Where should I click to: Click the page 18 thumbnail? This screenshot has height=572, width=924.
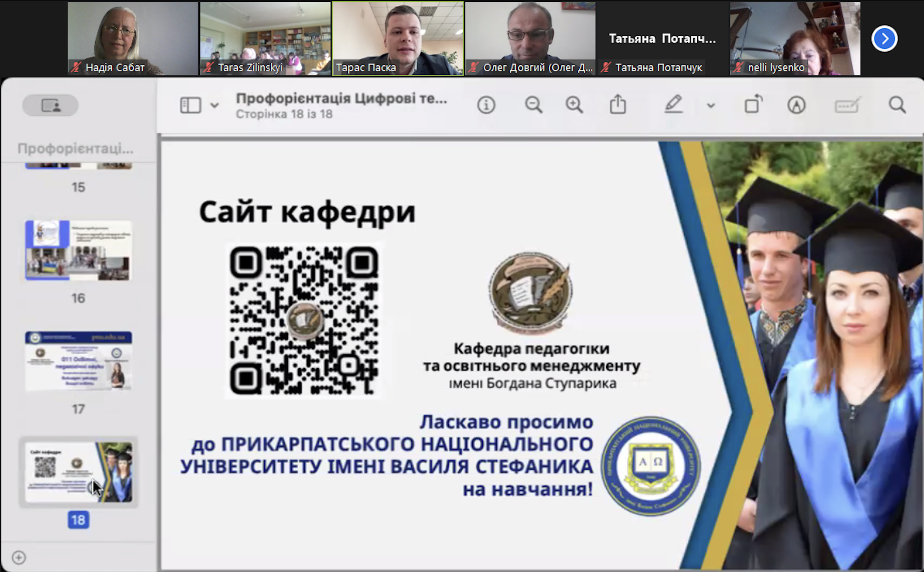click(x=78, y=472)
